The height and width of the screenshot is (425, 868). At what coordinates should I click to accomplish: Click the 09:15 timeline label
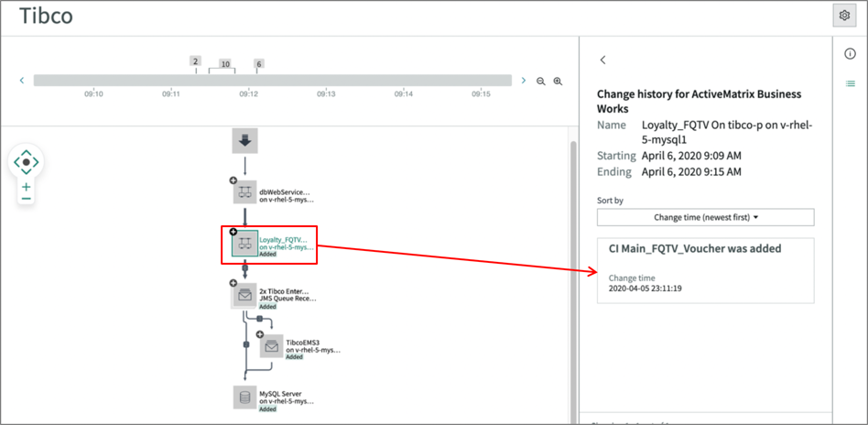pos(481,94)
